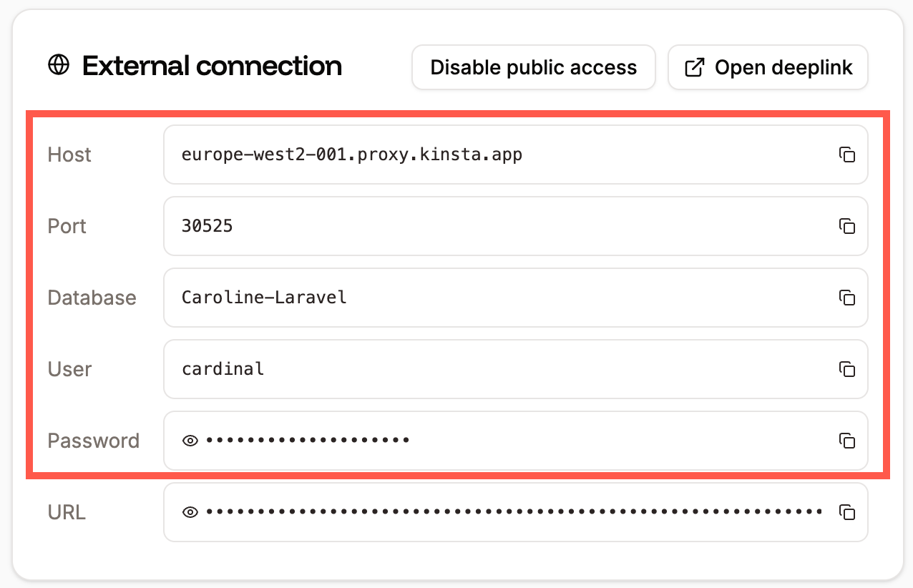Copy the User value using its copy icon
Screen dimensions: 913x588
[848, 370]
